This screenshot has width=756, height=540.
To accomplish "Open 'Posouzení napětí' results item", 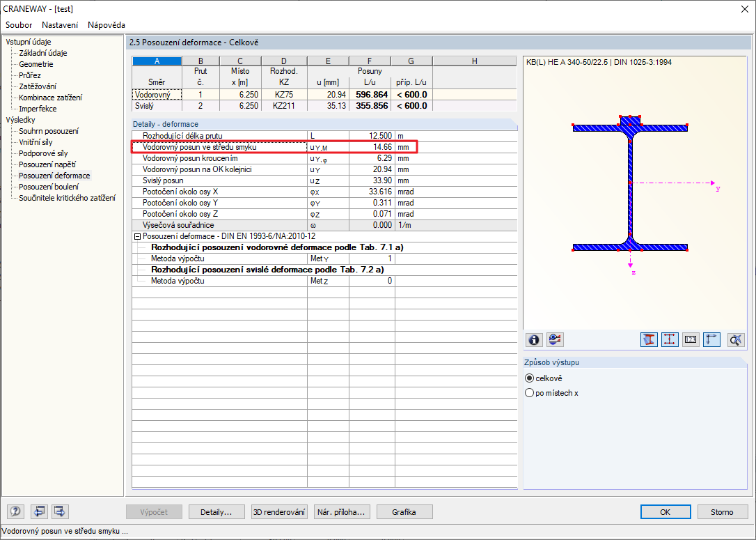I will [x=47, y=164].
